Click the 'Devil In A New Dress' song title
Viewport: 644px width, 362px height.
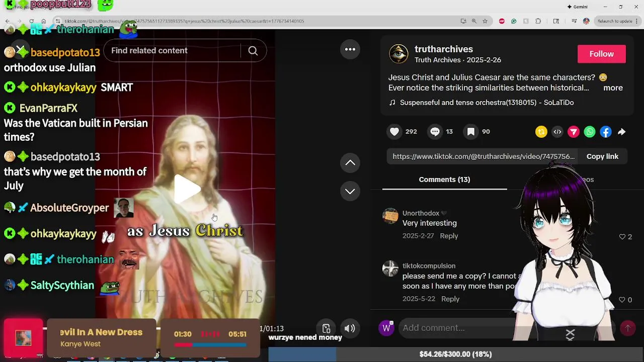click(x=101, y=332)
